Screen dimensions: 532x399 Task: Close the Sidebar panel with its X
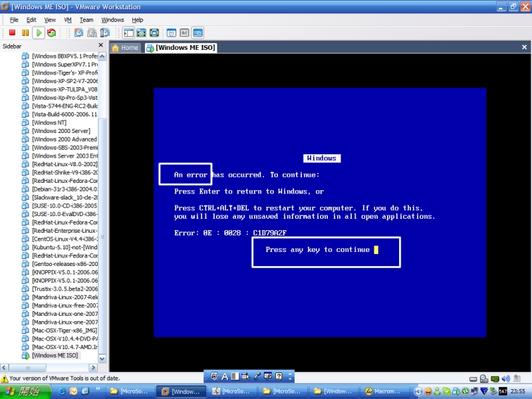pyautogui.click(x=101, y=45)
